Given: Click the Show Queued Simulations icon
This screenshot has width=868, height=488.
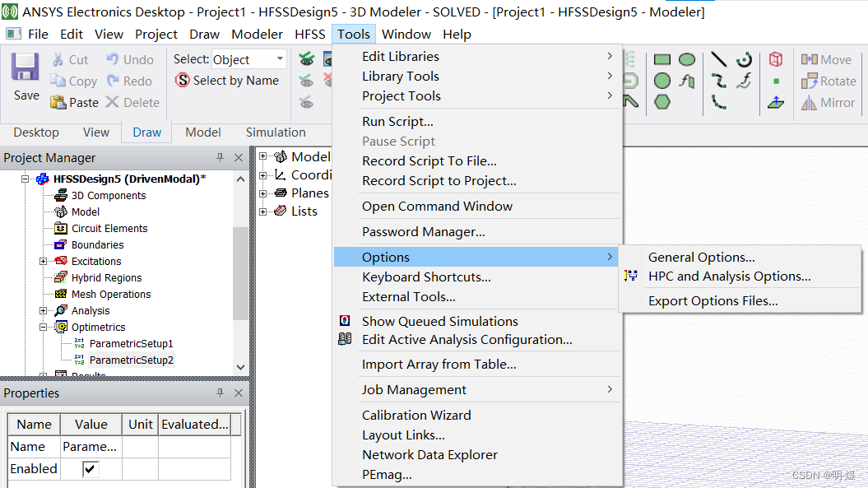Looking at the screenshot, I should coord(345,321).
